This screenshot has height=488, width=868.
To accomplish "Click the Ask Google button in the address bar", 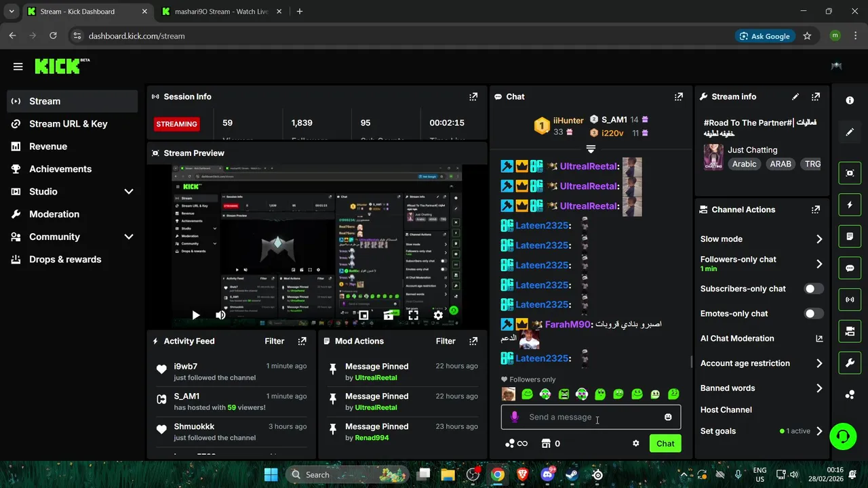I will (x=765, y=36).
